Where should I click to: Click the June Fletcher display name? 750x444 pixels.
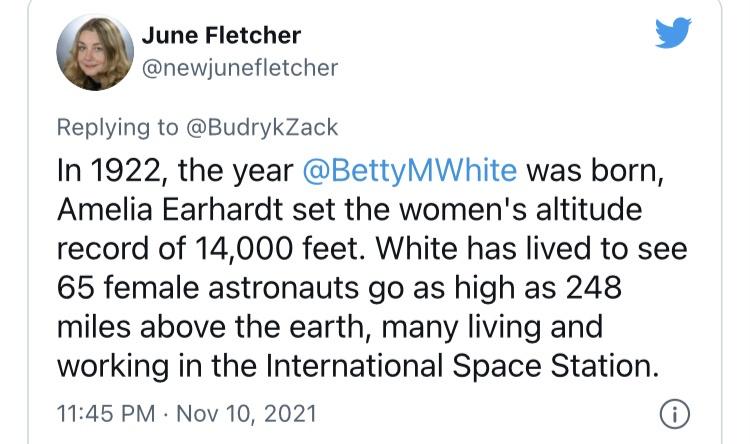pos(221,37)
